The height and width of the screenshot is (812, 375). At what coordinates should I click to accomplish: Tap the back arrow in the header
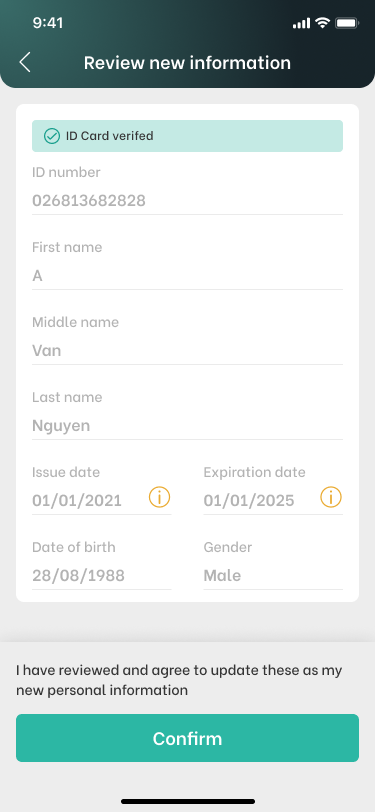click(25, 63)
